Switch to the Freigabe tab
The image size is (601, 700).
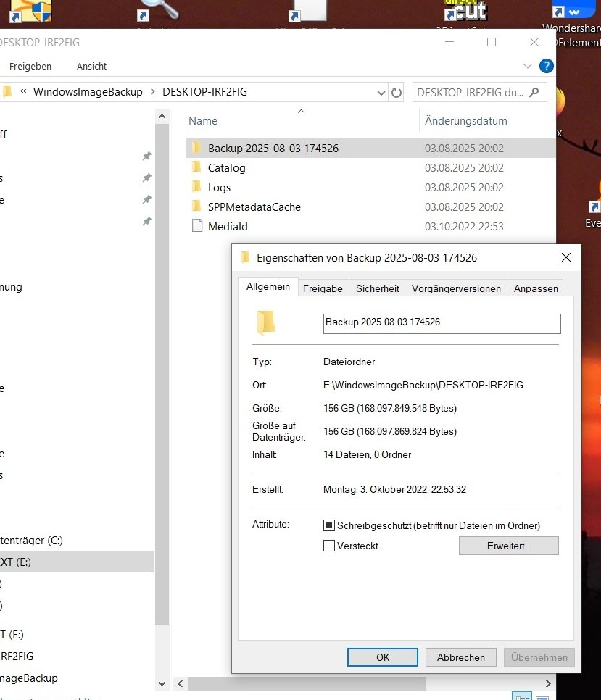tap(323, 288)
